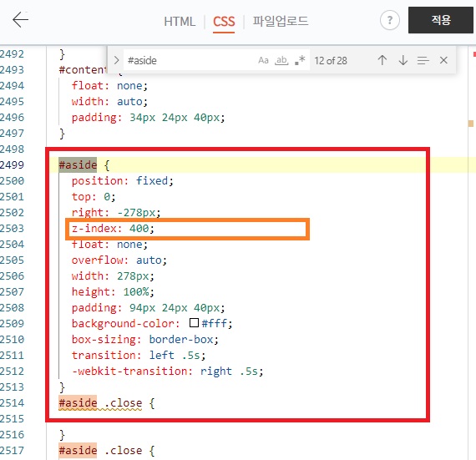Open the help question mark icon

[x=389, y=20]
